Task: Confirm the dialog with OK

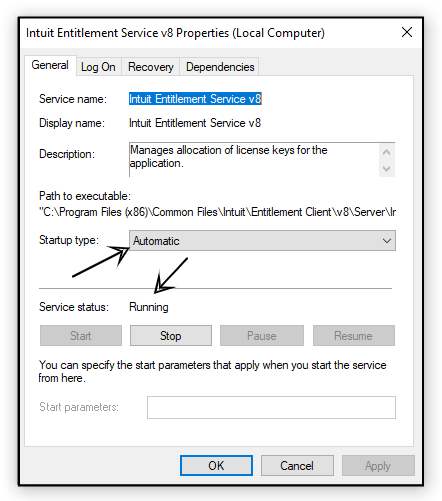Action: click(216, 465)
